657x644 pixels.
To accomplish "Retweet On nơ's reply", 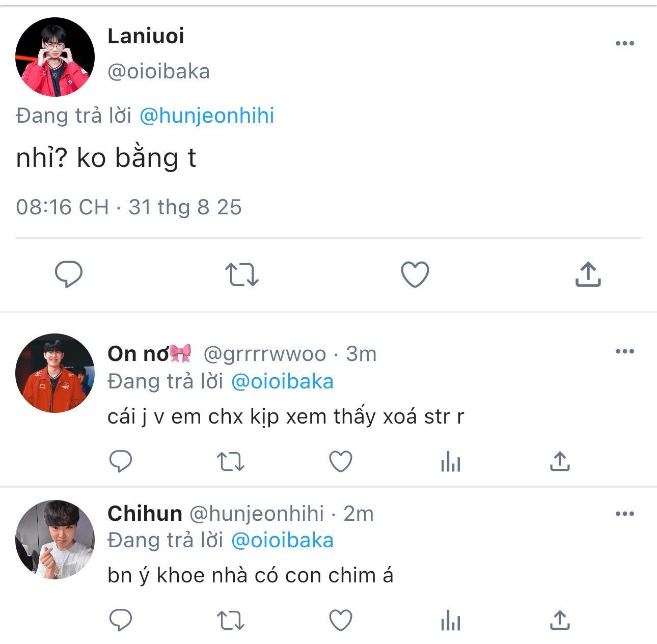I will click(x=230, y=462).
